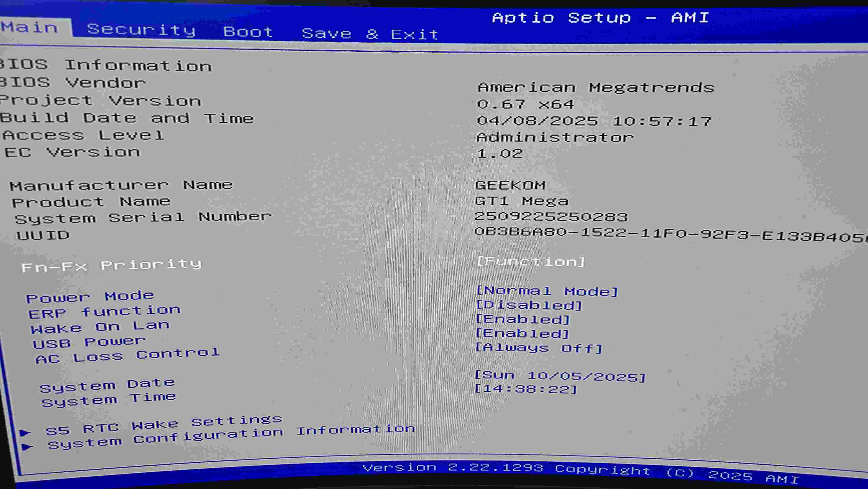Toggle USB Power Enabled value
Screen dimensions: 868x489
pos(522,334)
